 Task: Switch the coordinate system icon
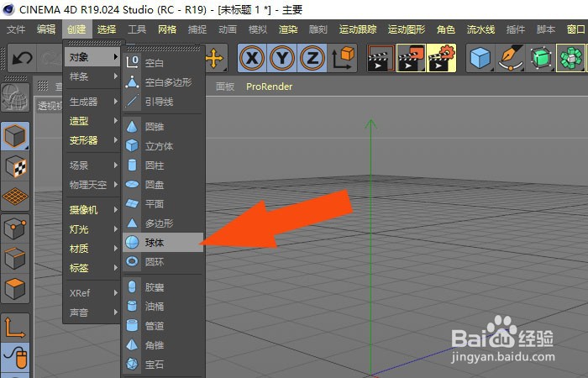point(343,58)
